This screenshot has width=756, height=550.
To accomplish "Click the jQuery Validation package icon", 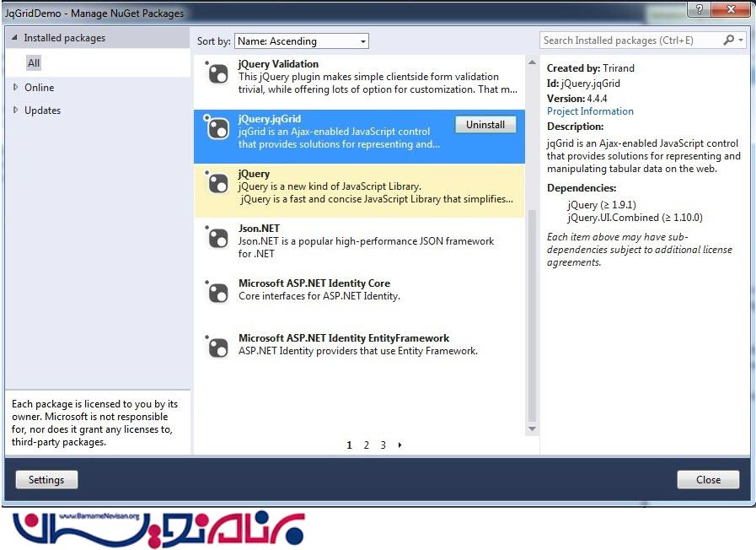I will click(218, 73).
